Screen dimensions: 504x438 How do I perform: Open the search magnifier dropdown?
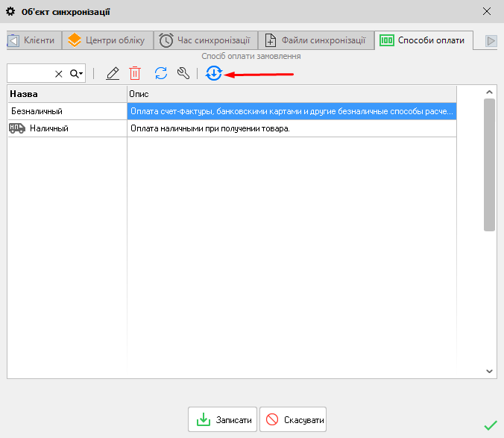click(x=77, y=73)
